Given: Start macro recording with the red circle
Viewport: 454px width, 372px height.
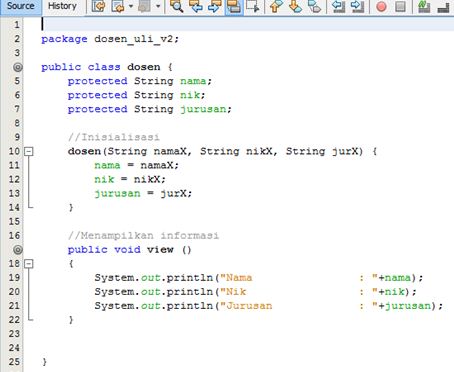Looking at the screenshot, I should coord(381,6).
